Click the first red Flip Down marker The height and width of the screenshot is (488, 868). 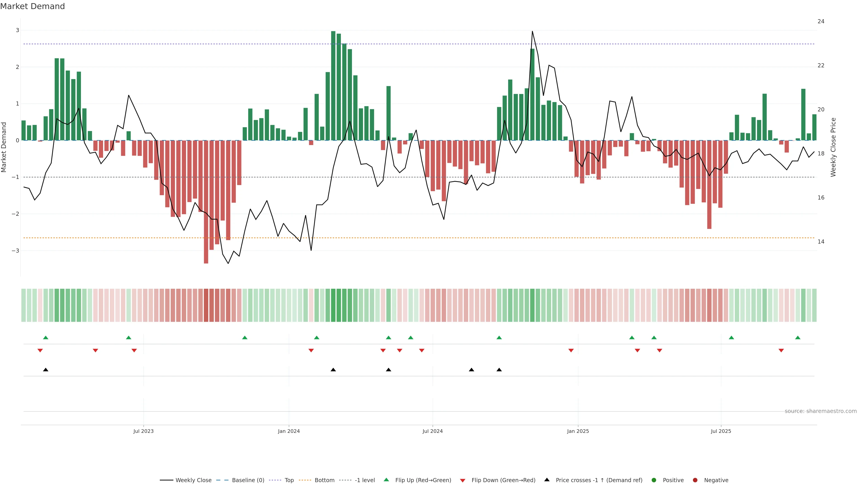[40, 351]
